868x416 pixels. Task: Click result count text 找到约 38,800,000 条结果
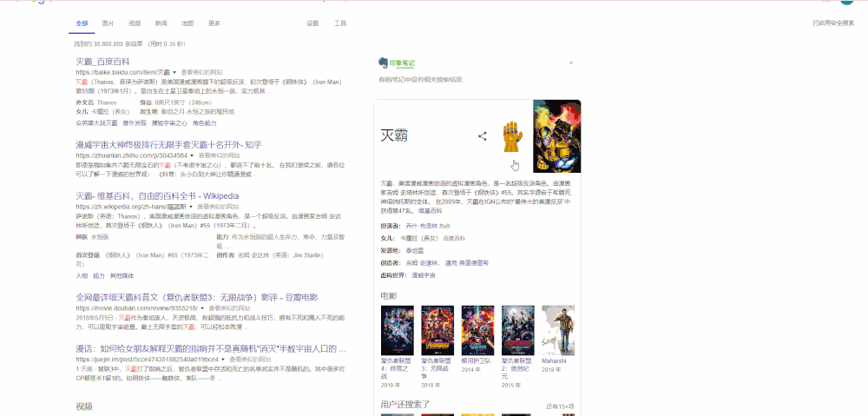pos(109,43)
